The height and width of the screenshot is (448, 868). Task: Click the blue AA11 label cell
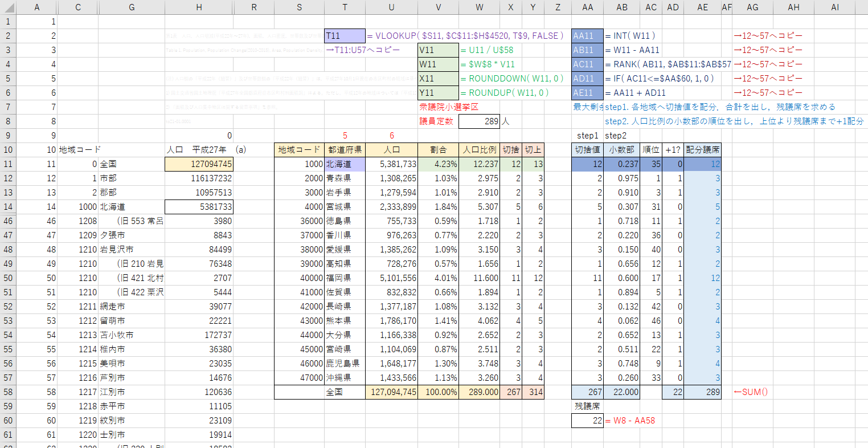pos(588,36)
